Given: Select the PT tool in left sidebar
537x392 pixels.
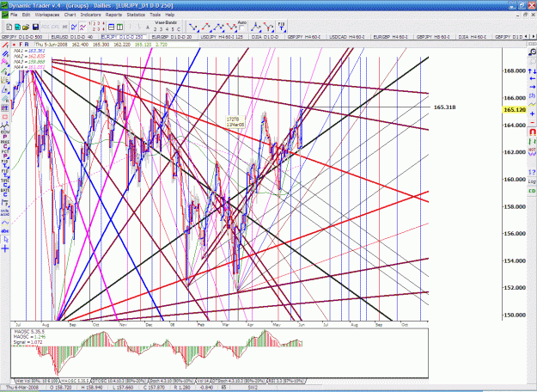Looking at the screenshot, I should (5, 108).
